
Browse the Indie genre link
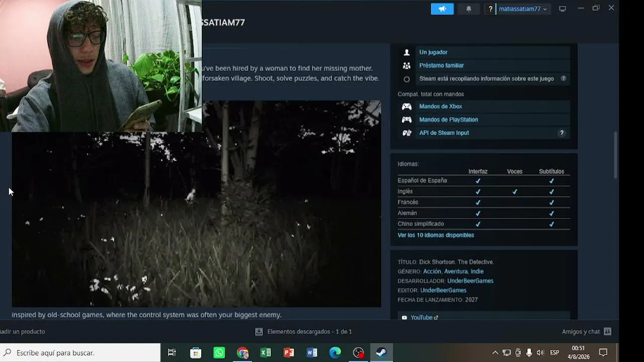coord(477,271)
